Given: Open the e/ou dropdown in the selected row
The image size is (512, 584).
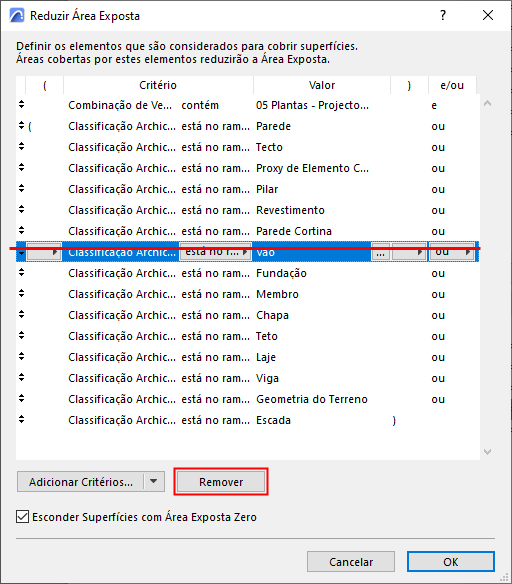Looking at the screenshot, I should (x=452, y=252).
